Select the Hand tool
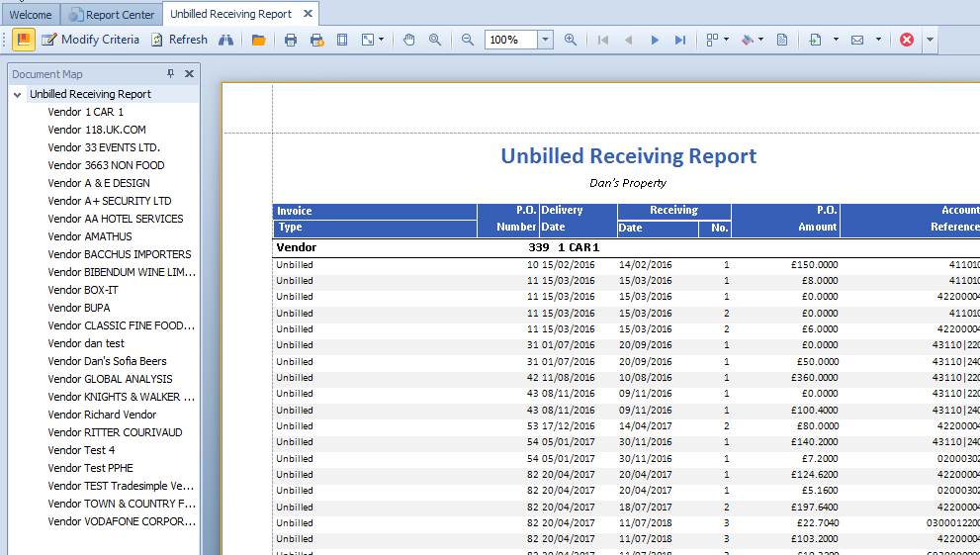 click(x=409, y=40)
